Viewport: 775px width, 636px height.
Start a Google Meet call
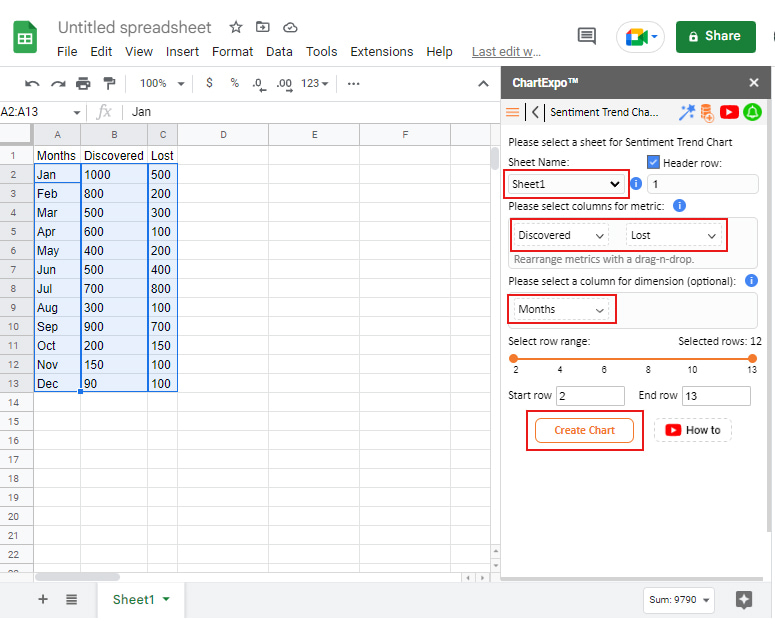[641, 37]
